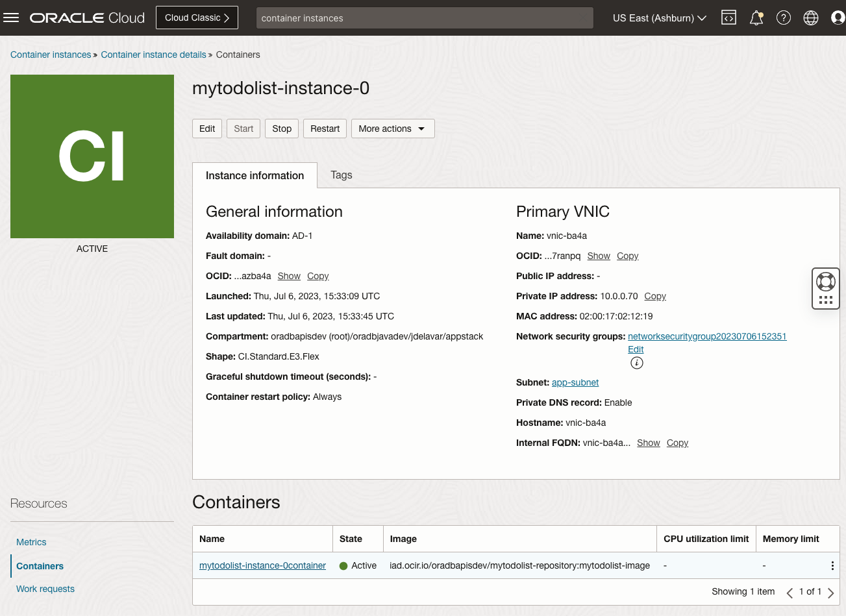Open the hamburger navigation menu
Image resolution: width=846 pixels, height=616 pixels.
click(11, 18)
